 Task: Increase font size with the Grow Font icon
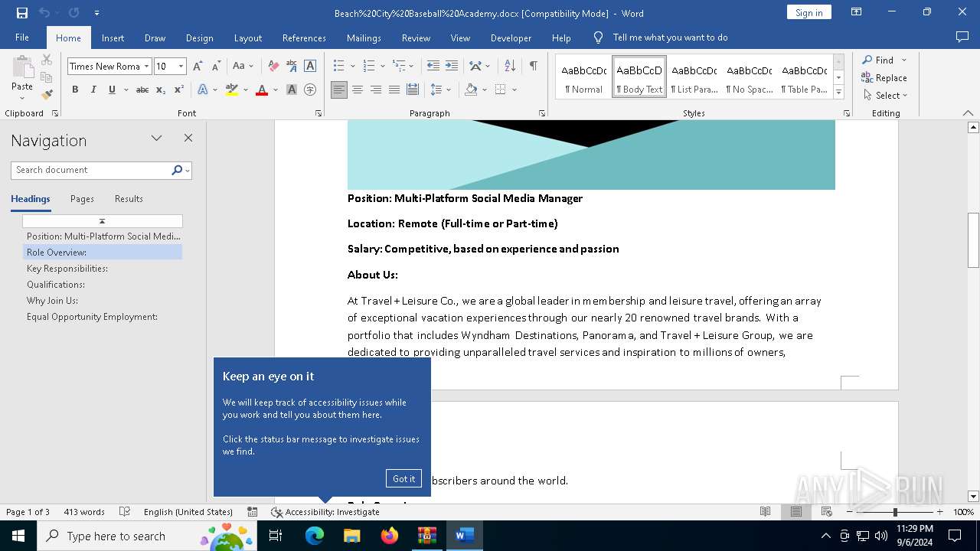coord(198,67)
